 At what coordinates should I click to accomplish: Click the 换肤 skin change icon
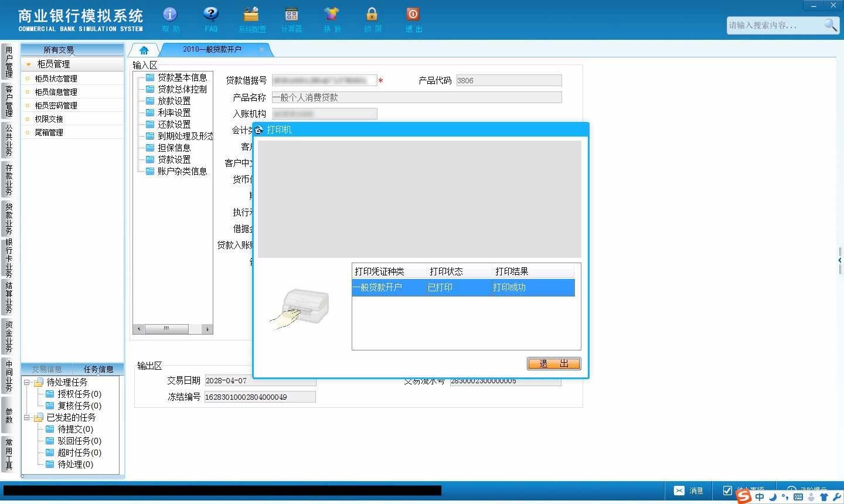coord(332,19)
